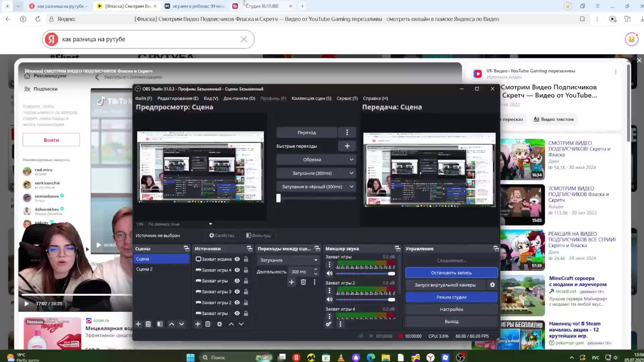Image resolution: width=644 pixels, height=362 pixels.
Task: Move scene up arrow in Scenes toolbar
Action: pos(172,324)
